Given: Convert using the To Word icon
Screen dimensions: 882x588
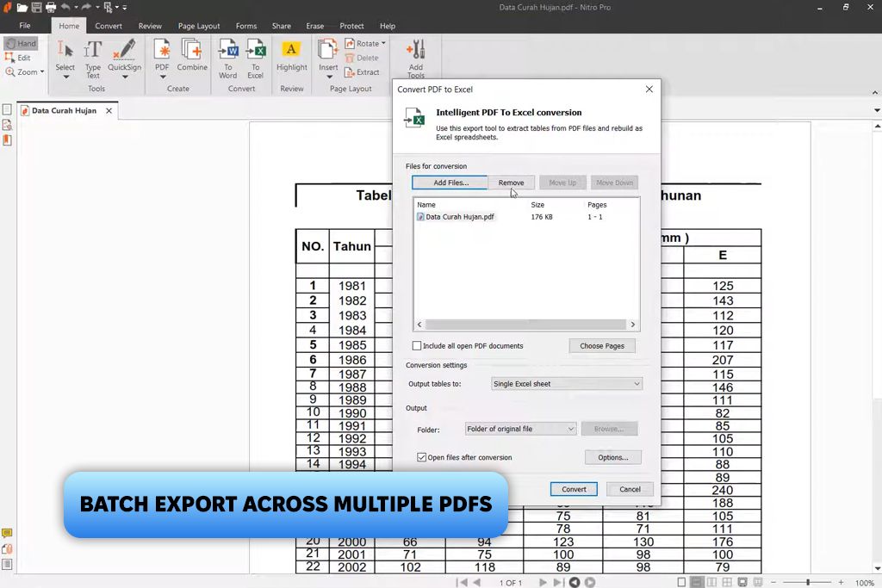Looking at the screenshot, I should click(x=227, y=59).
